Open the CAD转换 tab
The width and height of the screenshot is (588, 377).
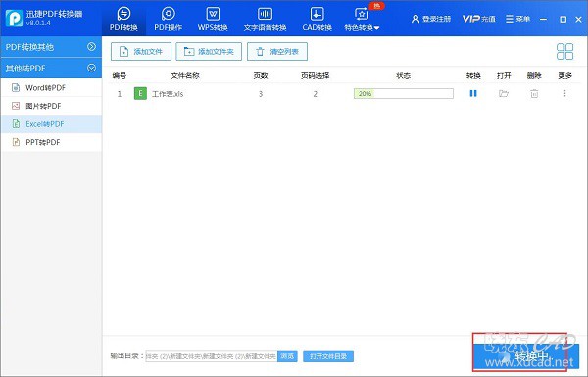click(317, 19)
